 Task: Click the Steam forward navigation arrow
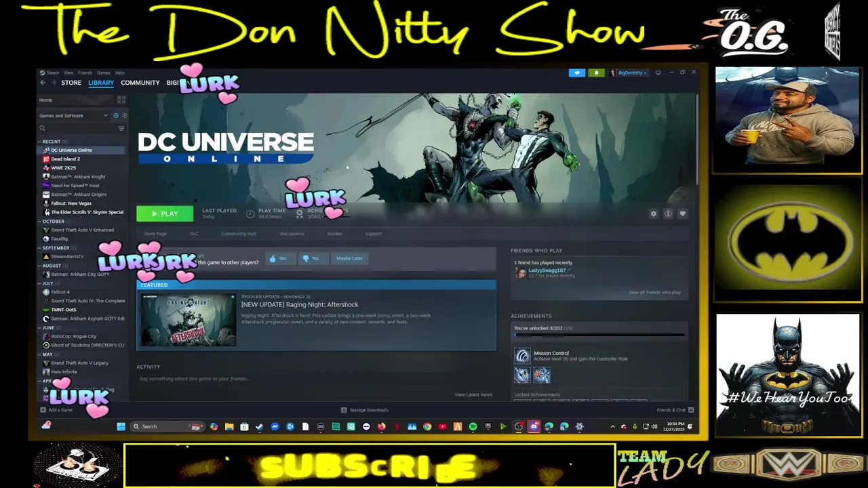[x=53, y=83]
